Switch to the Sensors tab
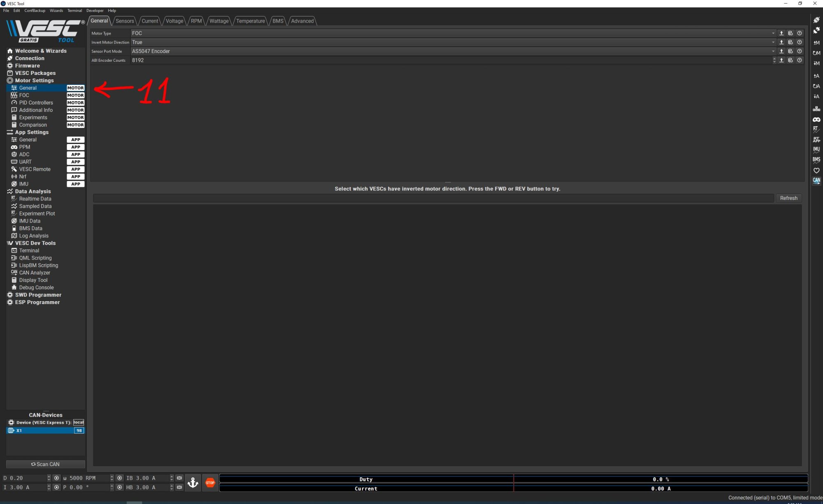Image resolution: width=823 pixels, height=504 pixels. (125, 21)
